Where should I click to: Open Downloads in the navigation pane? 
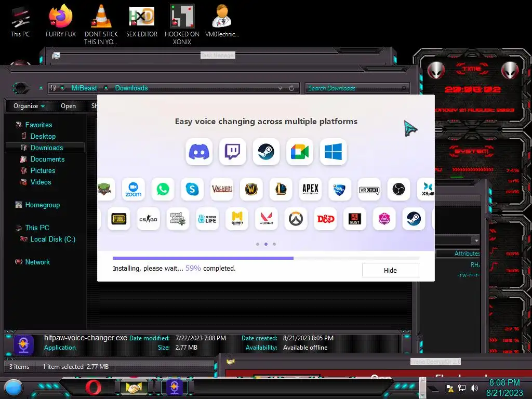click(46, 148)
